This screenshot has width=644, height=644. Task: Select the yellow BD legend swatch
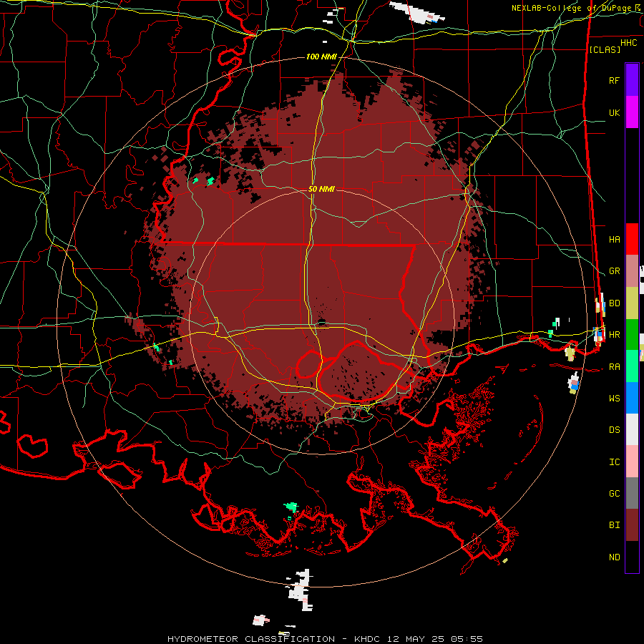tap(632, 303)
